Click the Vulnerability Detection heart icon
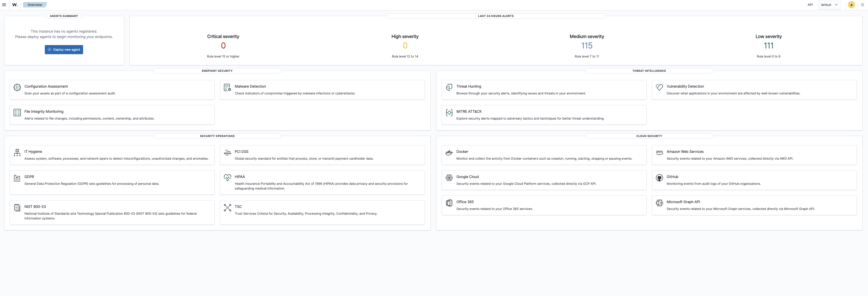 coord(659,87)
